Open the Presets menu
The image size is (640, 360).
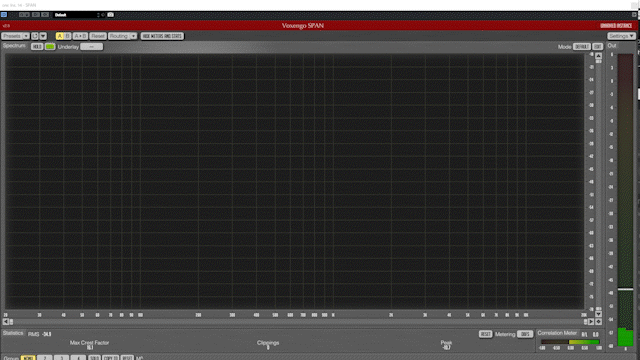(15, 36)
